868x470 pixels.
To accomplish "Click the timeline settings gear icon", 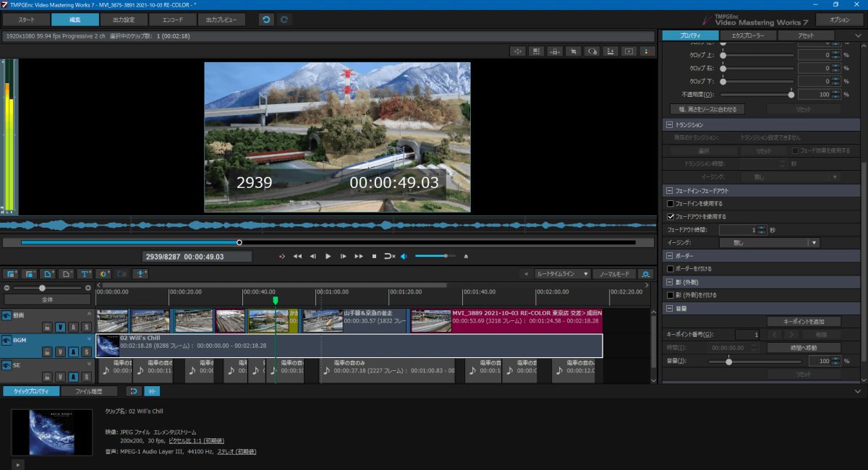I will 646,274.
